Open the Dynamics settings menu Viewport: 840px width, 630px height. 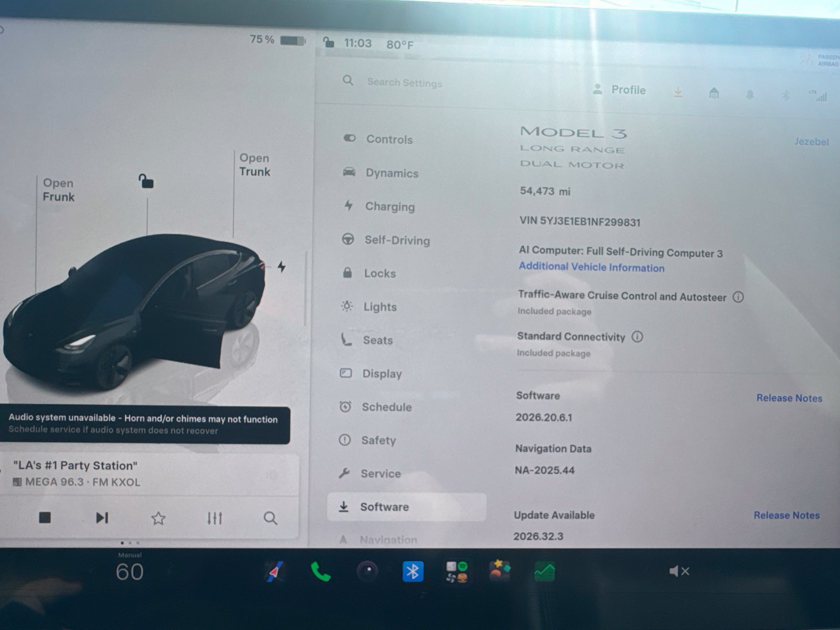click(x=381, y=173)
